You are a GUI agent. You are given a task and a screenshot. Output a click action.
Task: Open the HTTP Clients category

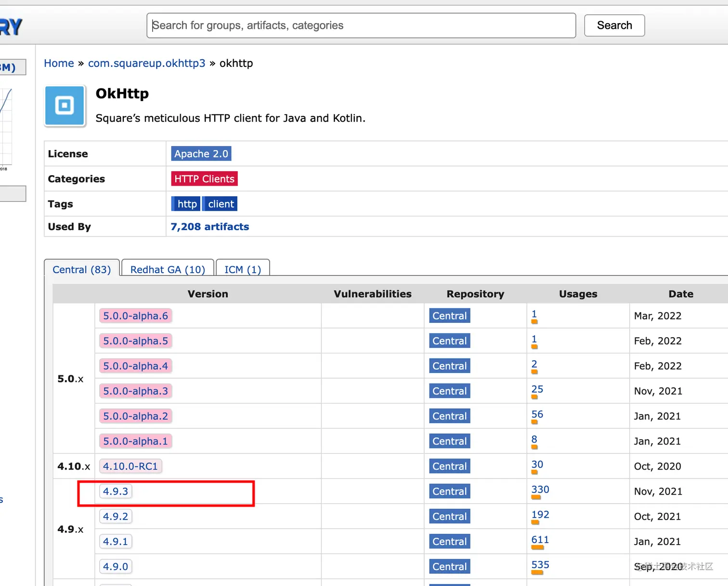click(x=204, y=179)
